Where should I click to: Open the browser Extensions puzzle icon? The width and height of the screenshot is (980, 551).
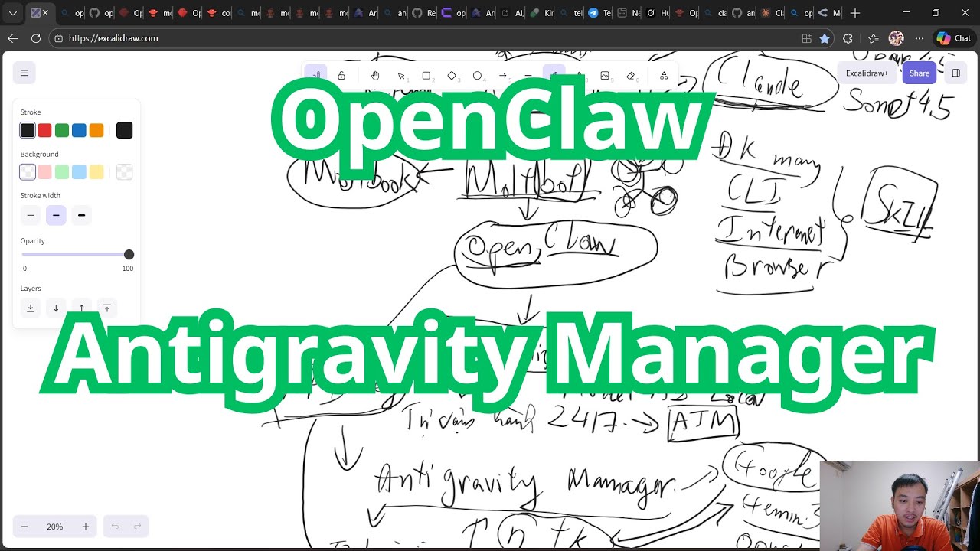pos(848,38)
